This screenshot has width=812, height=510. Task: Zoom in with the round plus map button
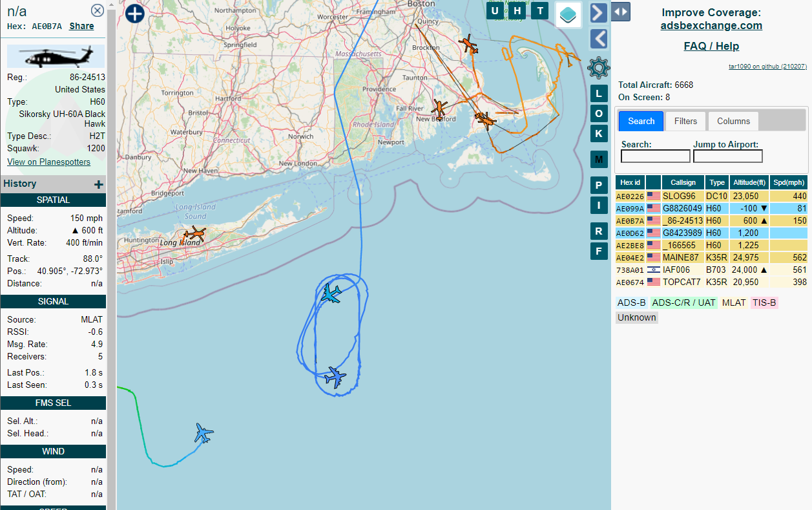pos(134,13)
